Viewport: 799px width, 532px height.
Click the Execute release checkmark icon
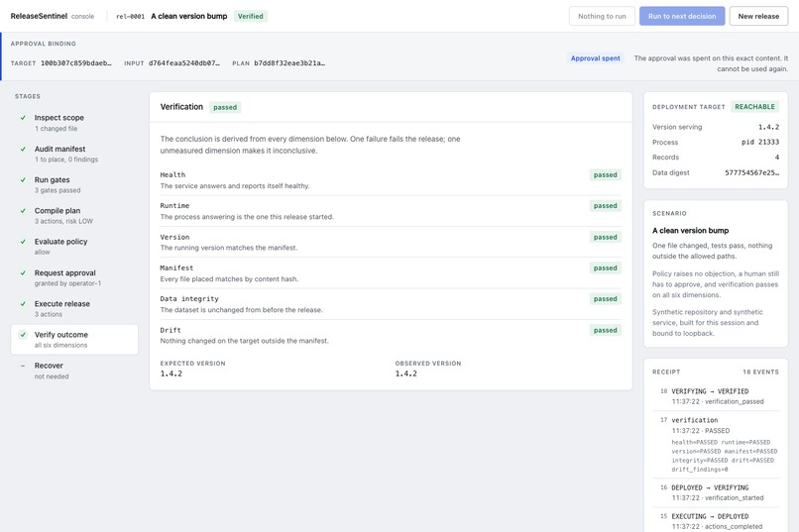(x=23, y=304)
